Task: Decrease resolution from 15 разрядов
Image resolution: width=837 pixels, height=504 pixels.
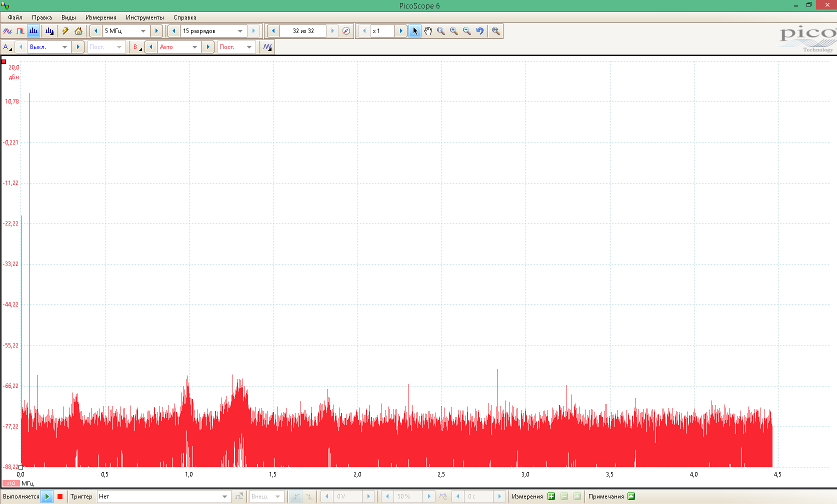Action: 173,31
